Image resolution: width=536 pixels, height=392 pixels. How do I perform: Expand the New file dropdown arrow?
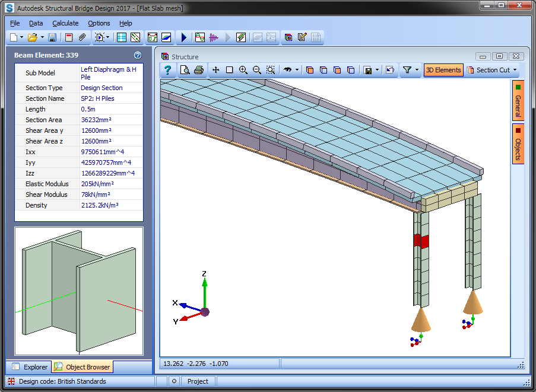point(21,37)
